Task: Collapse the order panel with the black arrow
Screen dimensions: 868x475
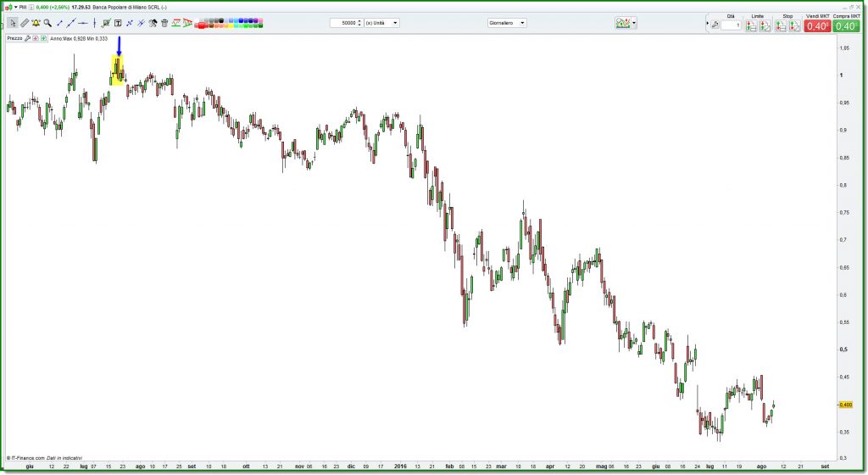Action: [707, 24]
